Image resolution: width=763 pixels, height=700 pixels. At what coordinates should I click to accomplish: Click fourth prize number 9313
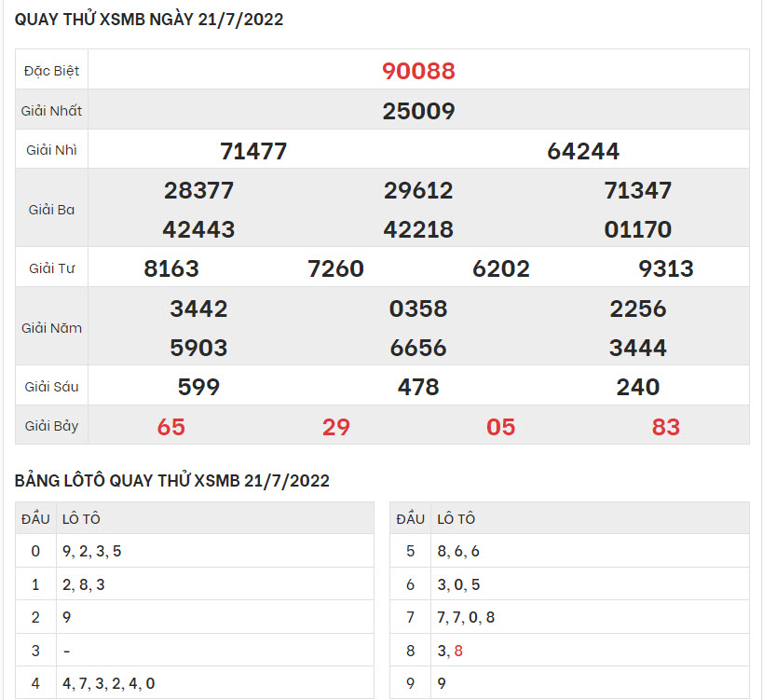click(666, 269)
